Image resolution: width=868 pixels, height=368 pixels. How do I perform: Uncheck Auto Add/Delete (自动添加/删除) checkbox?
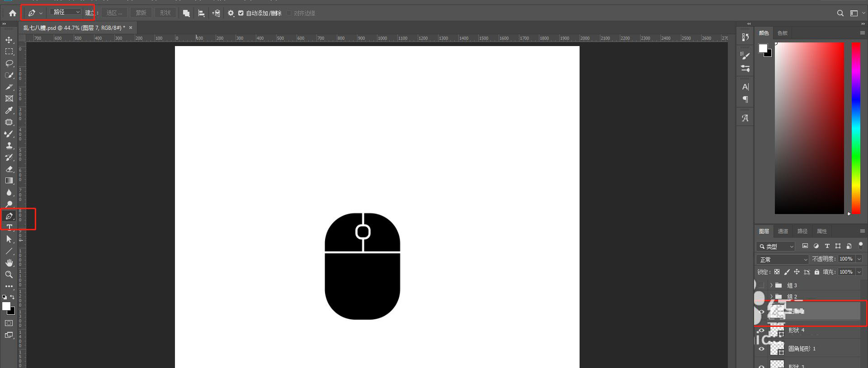pos(241,13)
